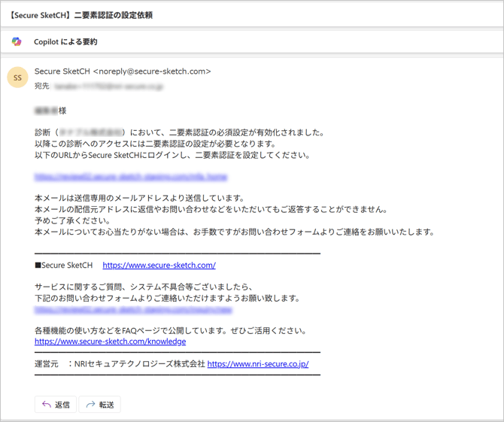Click the text 予めご了承ください。
Screen dimensions: 504x422
tap(73, 220)
